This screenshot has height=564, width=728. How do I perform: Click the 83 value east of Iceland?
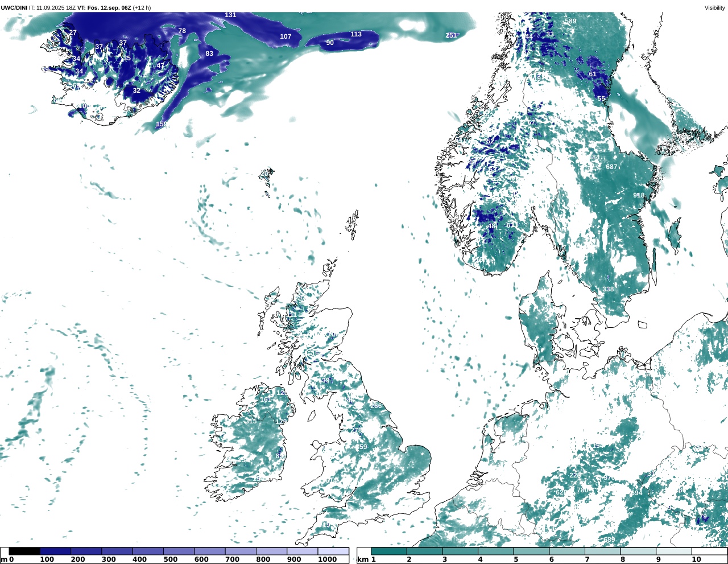pyautogui.click(x=209, y=53)
